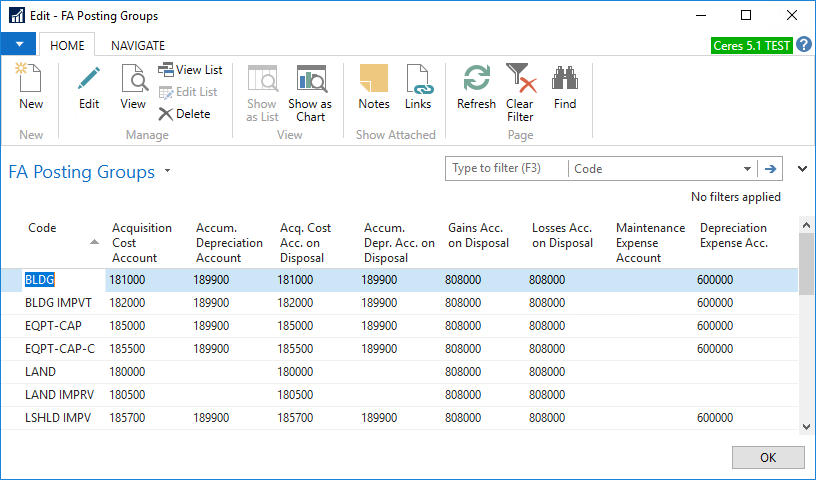Click Show as Chart icon
The width and height of the screenshot is (816, 481).
[x=310, y=80]
